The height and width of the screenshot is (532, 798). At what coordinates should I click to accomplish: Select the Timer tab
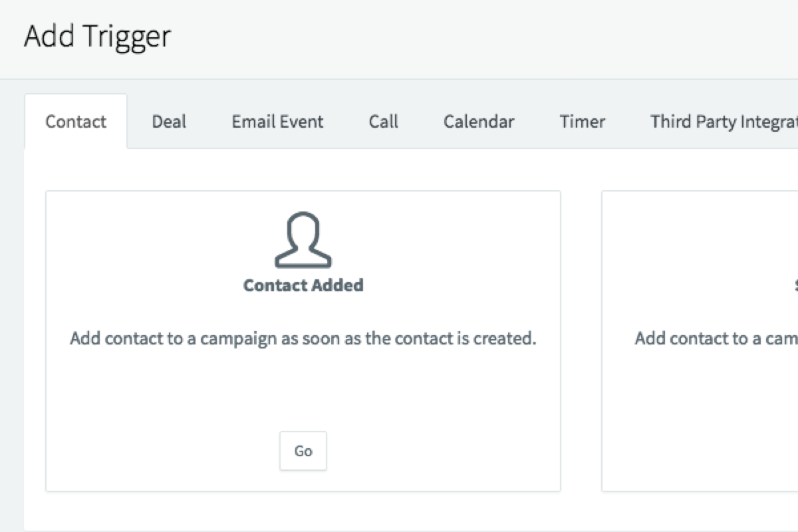coord(583,122)
